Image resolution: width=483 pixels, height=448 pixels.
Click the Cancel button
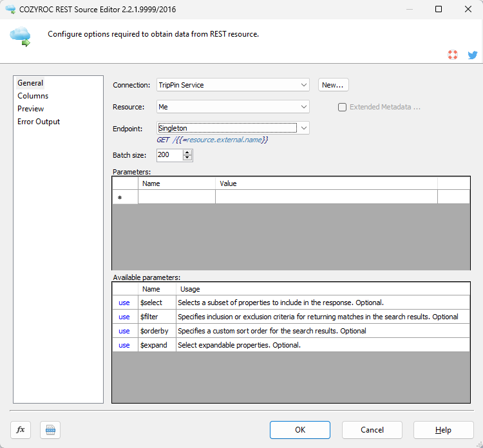pos(372,430)
